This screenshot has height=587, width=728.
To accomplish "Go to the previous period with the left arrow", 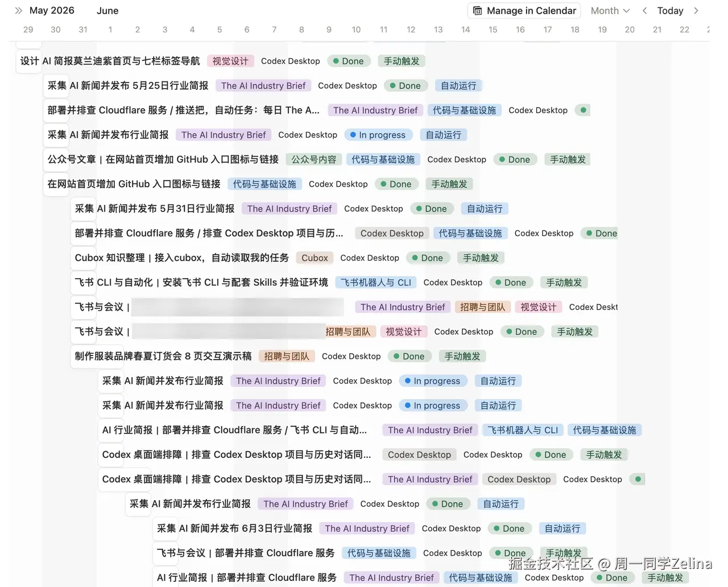I will point(644,11).
